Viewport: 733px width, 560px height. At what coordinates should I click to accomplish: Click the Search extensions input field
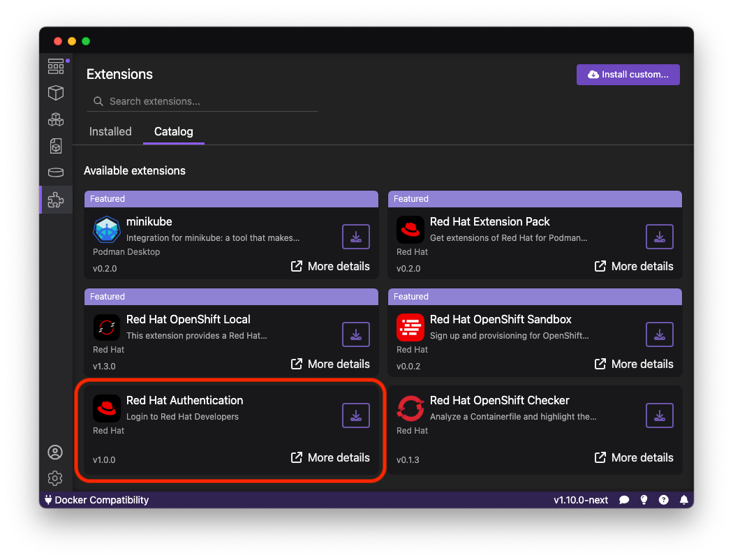(202, 101)
